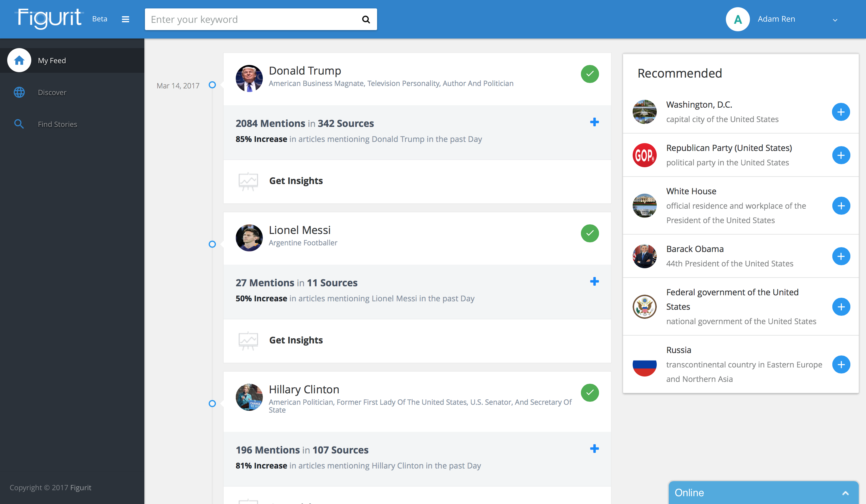The image size is (866, 504).
Task: Click the Adam Ren username
Action: click(x=776, y=19)
